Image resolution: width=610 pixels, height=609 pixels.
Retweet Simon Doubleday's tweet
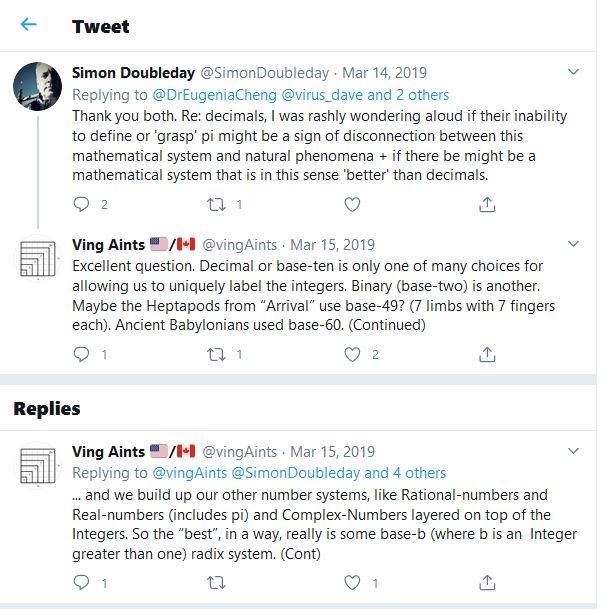click(x=216, y=204)
